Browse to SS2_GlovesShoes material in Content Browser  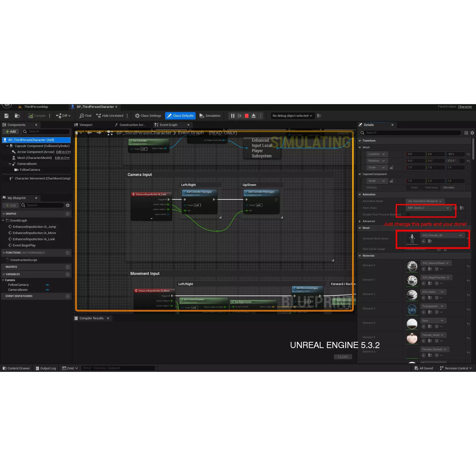(x=430, y=269)
